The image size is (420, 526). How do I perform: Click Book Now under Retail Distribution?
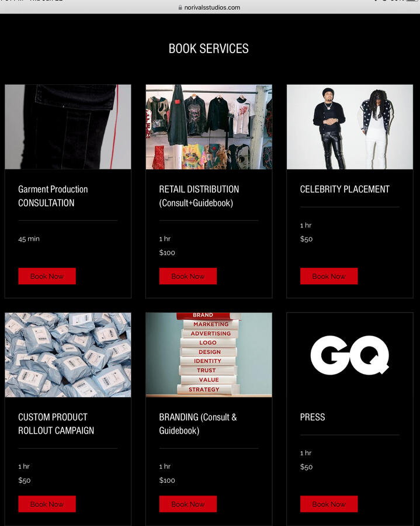(188, 276)
